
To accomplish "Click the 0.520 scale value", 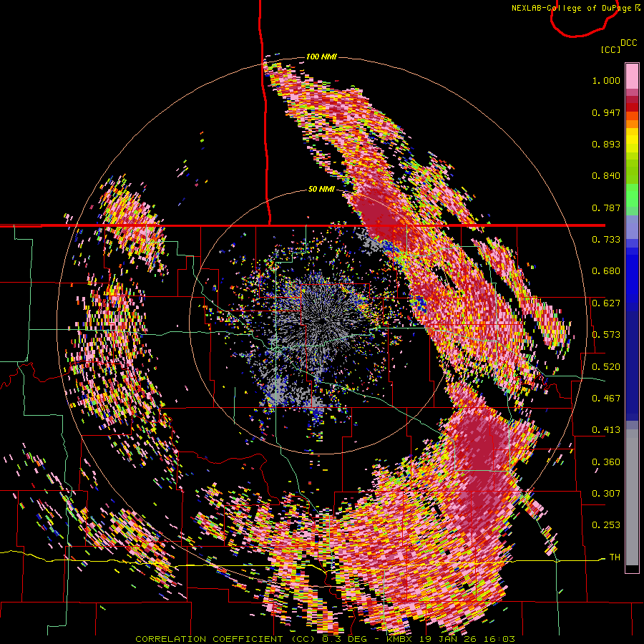I will pyautogui.click(x=606, y=367).
